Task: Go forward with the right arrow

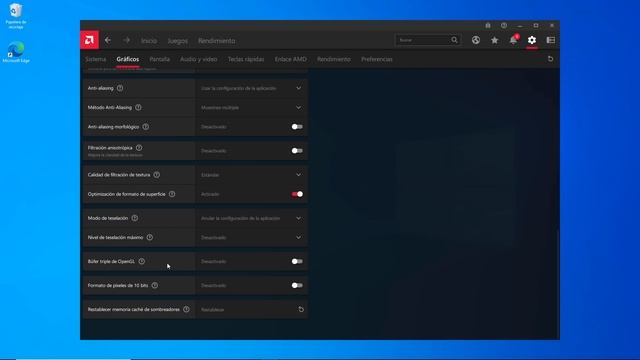Action: (x=127, y=40)
